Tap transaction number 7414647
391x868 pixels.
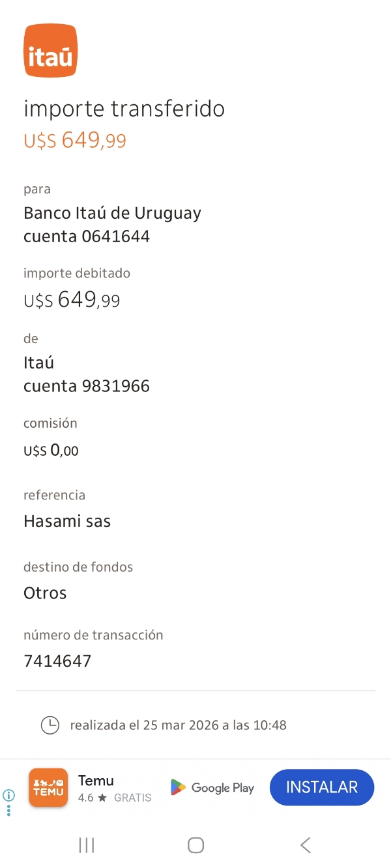pos(57,662)
